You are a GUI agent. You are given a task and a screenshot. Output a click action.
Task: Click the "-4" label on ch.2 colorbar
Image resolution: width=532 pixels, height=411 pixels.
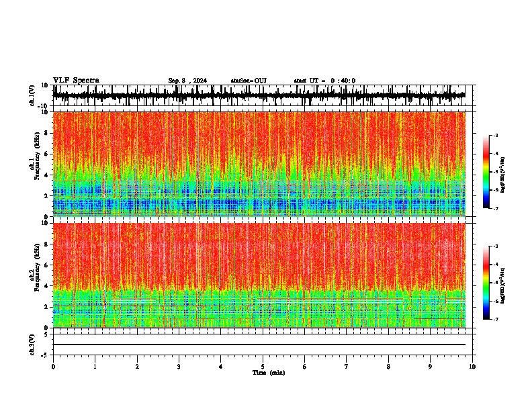[495, 265]
